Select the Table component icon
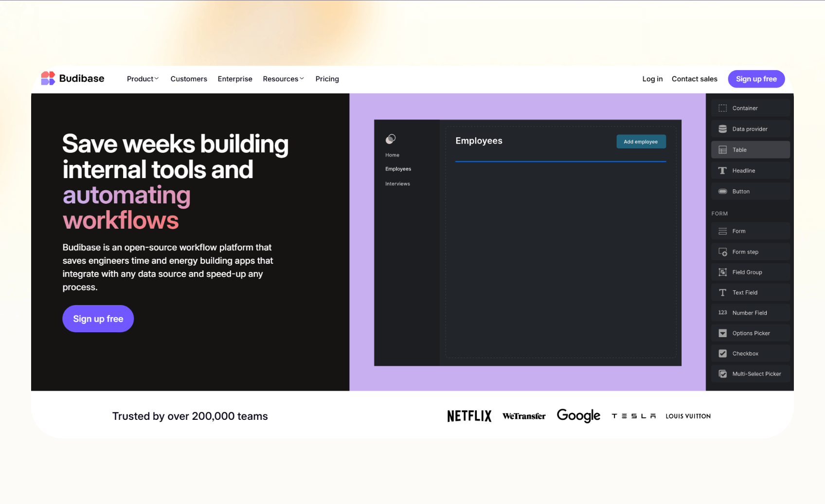Screen dimensions: 825x504 (x=722, y=150)
